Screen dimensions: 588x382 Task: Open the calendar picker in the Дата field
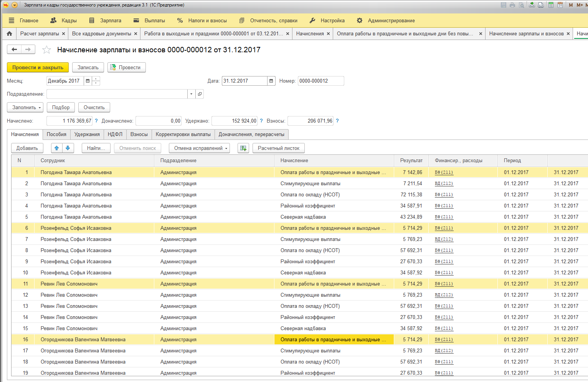point(271,81)
